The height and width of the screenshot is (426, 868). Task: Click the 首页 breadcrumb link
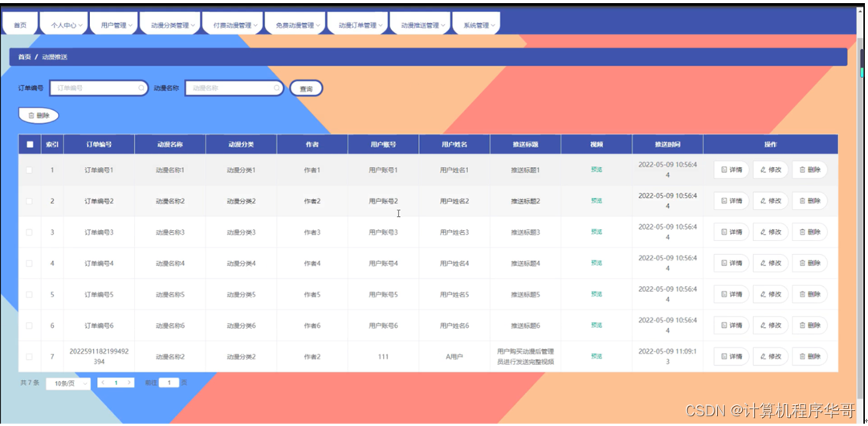[x=24, y=57]
